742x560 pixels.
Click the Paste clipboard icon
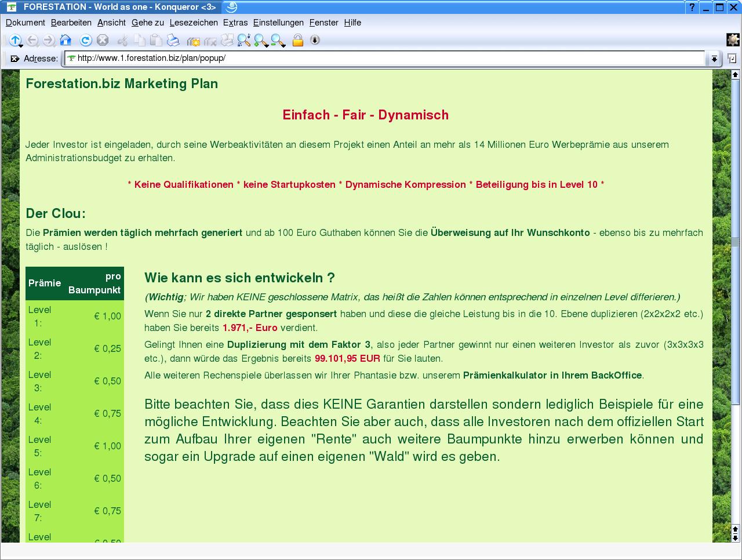pyautogui.click(x=156, y=40)
